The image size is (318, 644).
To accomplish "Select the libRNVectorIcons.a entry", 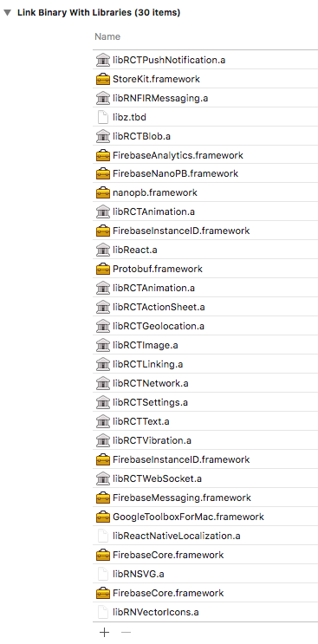I will point(205,613).
